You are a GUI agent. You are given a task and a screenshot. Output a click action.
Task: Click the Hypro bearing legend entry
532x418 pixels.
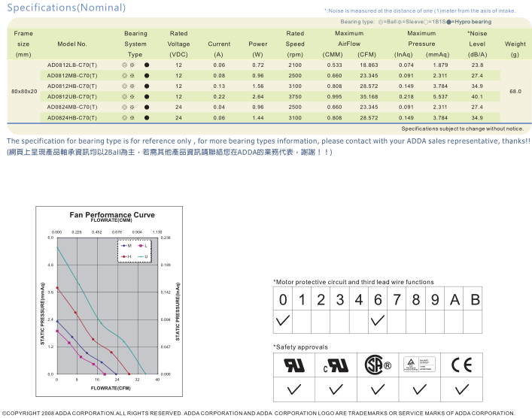click(469, 22)
